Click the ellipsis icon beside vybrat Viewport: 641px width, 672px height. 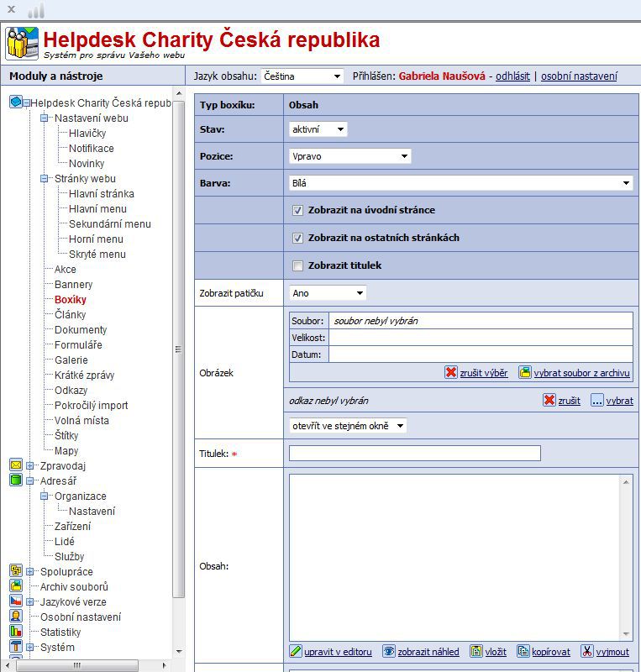point(596,401)
